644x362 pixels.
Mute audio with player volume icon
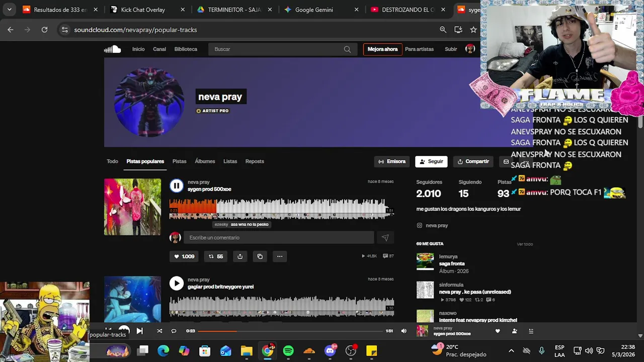(404, 331)
